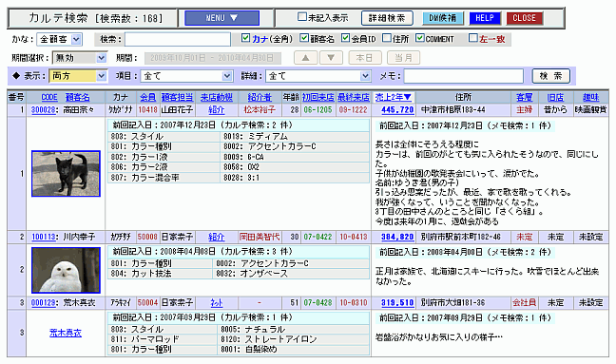The width and height of the screenshot is (616, 364).
Task: Toggle the COMMENT checkbox
Action: pyautogui.click(x=420, y=38)
